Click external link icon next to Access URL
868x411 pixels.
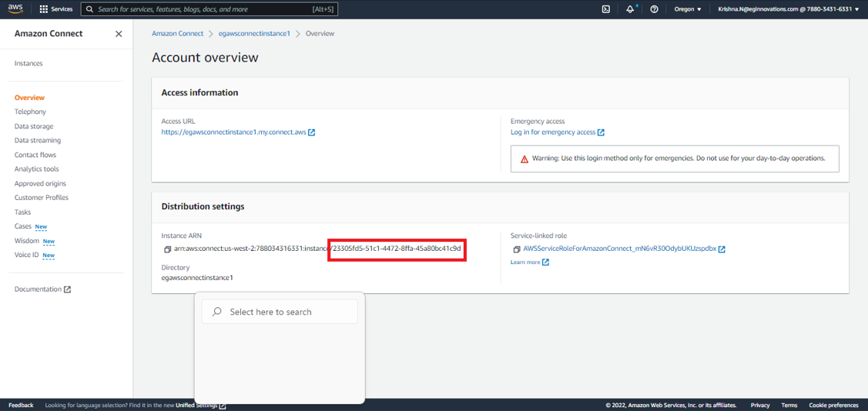point(312,132)
